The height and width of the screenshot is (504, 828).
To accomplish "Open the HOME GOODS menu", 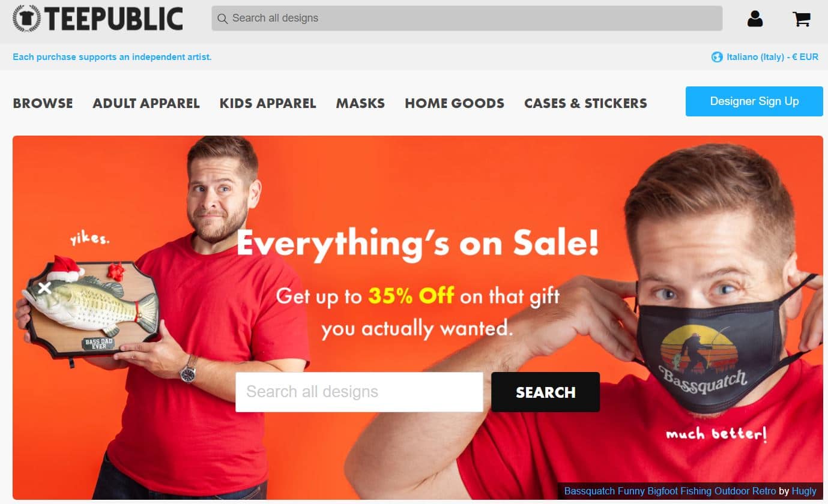I will click(455, 103).
